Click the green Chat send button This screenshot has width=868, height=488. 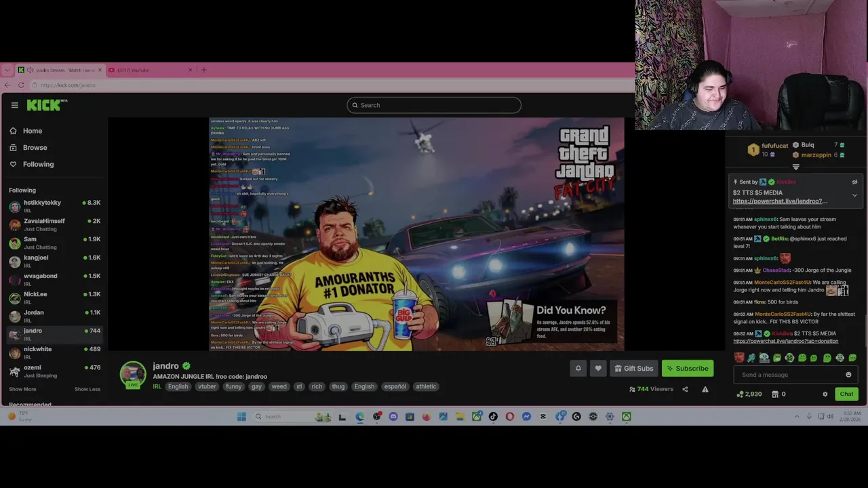tap(846, 394)
